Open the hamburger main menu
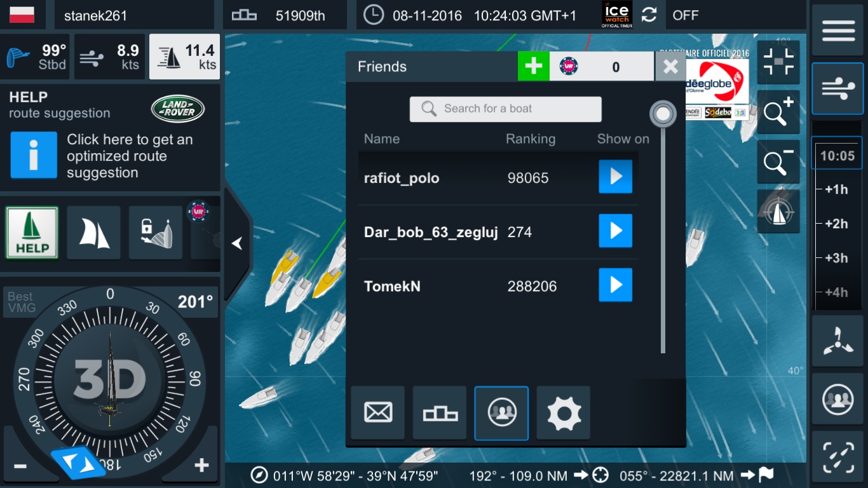 click(x=838, y=30)
